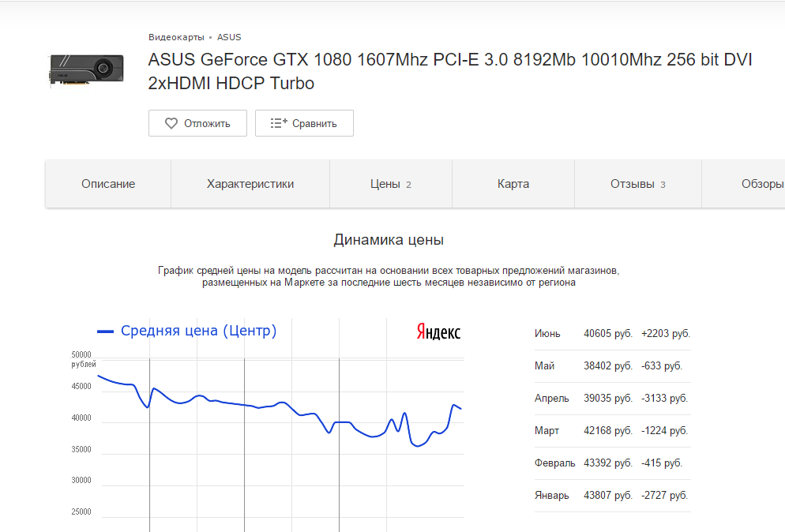Open the Цены tab
Viewport: 785px width, 532px height.
pyautogui.click(x=391, y=184)
